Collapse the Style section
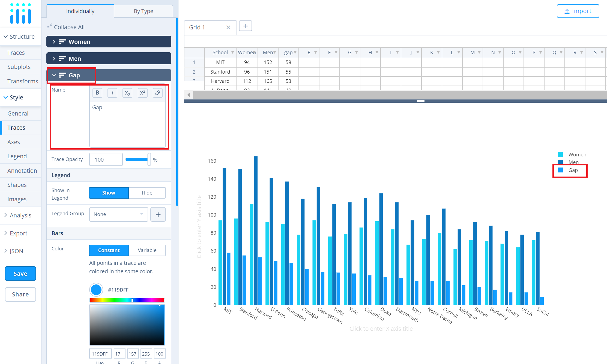Viewport: 607px width, 364px height. (20, 97)
